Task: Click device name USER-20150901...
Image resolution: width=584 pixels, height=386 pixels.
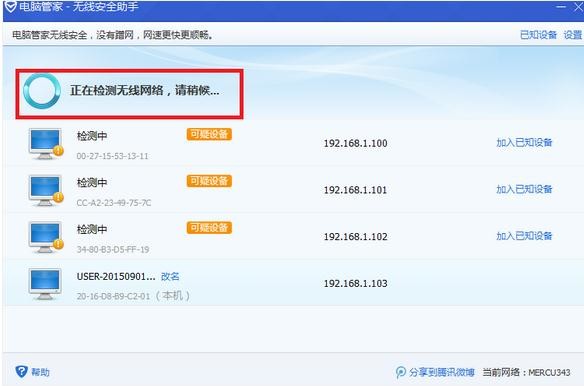Action: tap(116, 276)
